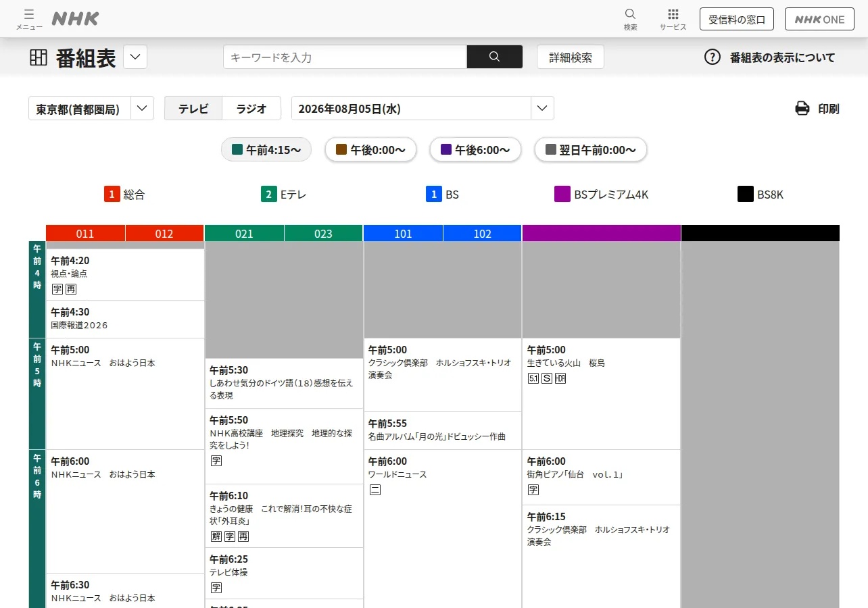Open 午前6:15 クラシック倶楽部 on BSプレミアム4K
Image resolution: width=868 pixels, height=608 pixels.
tap(601, 557)
